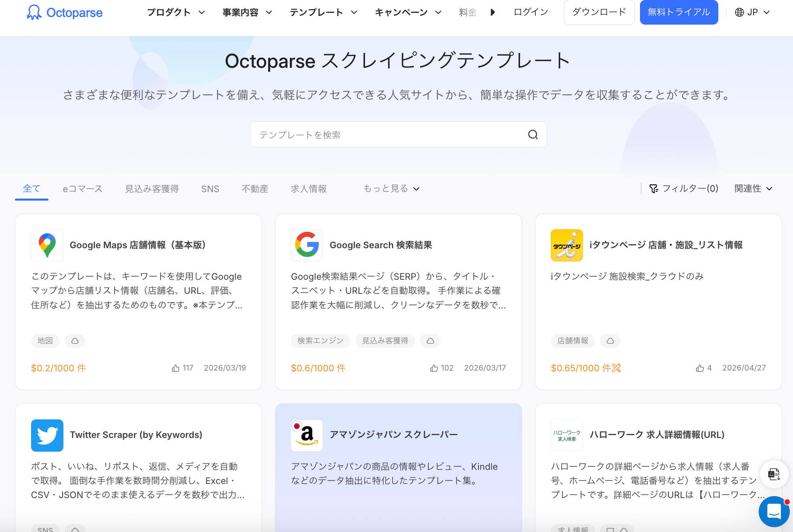The width and height of the screenshot is (793, 532).
Task: Click the filter funnel icon
Action: tap(654, 189)
